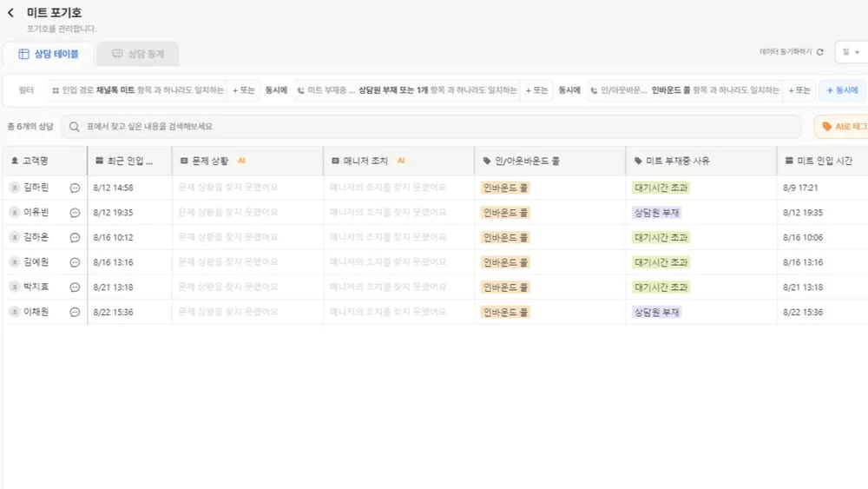Open chat bubble icon for 김하온
This screenshot has width=868, height=489.
point(75,237)
